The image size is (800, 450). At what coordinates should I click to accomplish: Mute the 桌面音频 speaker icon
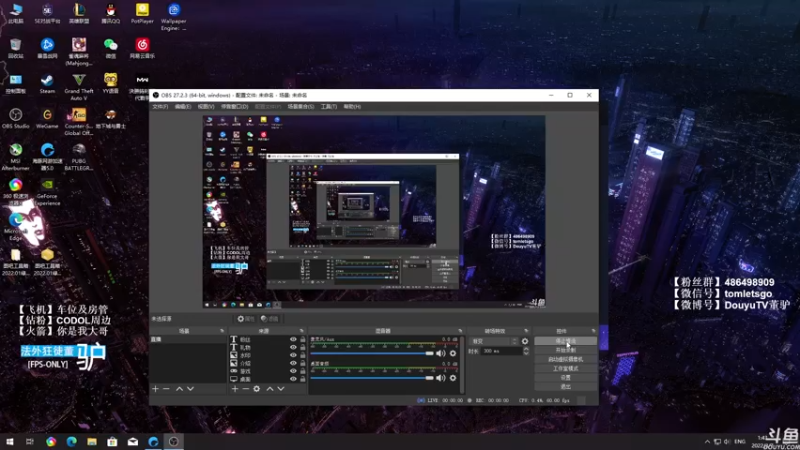pyautogui.click(x=441, y=378)
